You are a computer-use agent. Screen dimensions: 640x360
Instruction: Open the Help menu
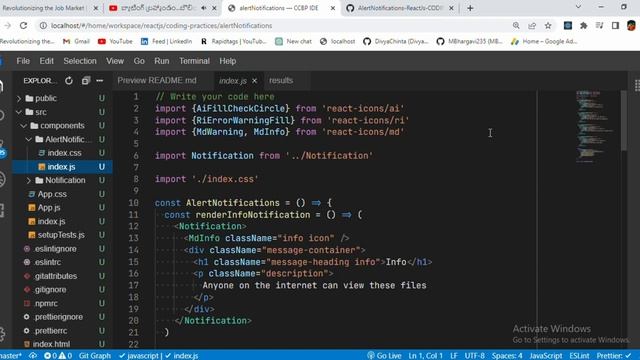coord(227,61)
